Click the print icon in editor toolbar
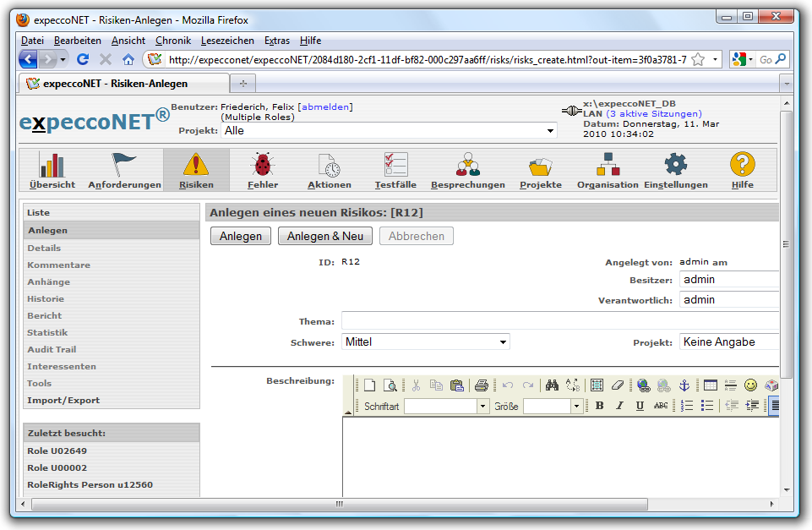 click(481, 385)
